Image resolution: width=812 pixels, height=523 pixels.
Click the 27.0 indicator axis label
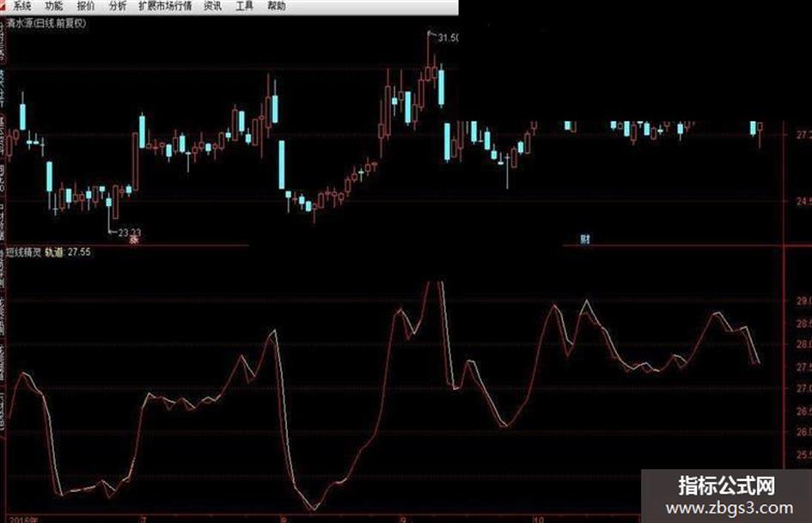[x=803, y=388]
